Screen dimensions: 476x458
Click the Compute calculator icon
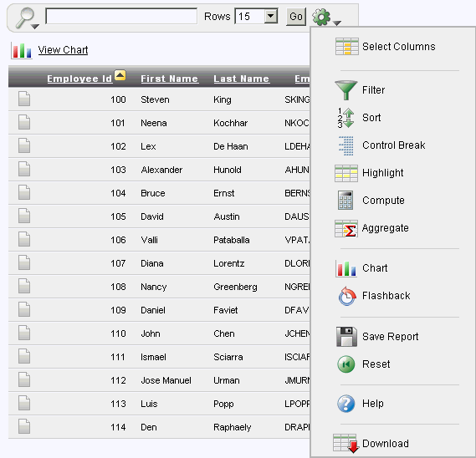click(345, 201)
